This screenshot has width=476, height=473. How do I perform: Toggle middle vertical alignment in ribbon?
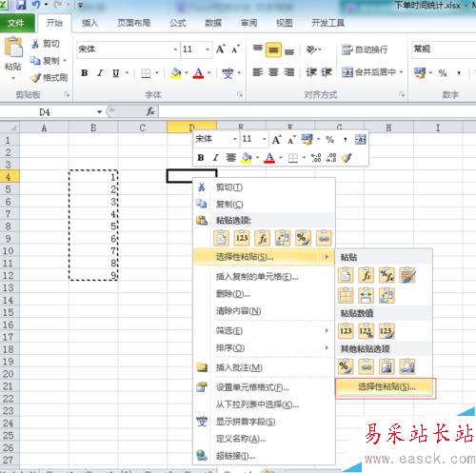click(273, 50)
